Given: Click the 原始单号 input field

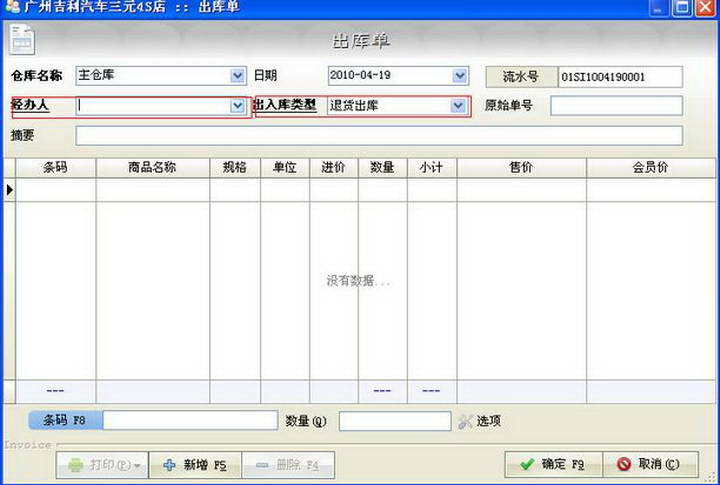Looking at the screenshot, I should [x=616, y=106].
